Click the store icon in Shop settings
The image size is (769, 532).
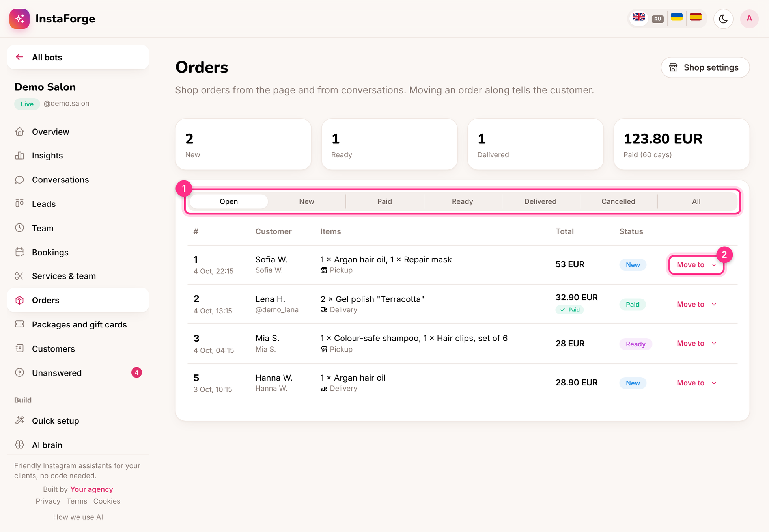click(673, 67)
